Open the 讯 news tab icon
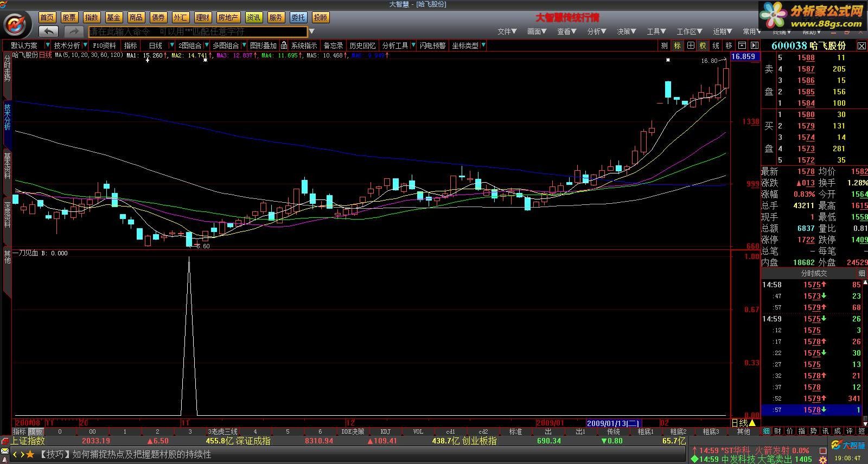 (826, 431)
